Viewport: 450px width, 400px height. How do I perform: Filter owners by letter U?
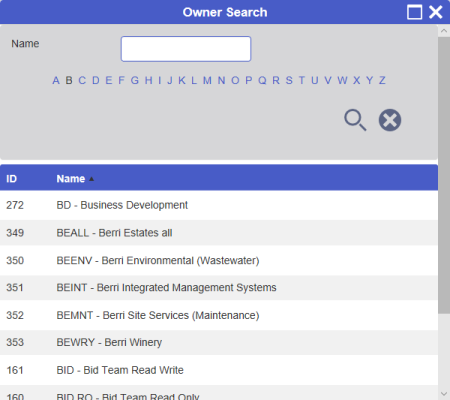(x=315, y=80)
